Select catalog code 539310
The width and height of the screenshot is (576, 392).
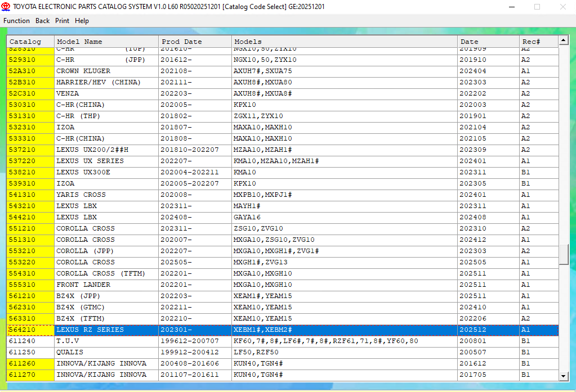30,183
